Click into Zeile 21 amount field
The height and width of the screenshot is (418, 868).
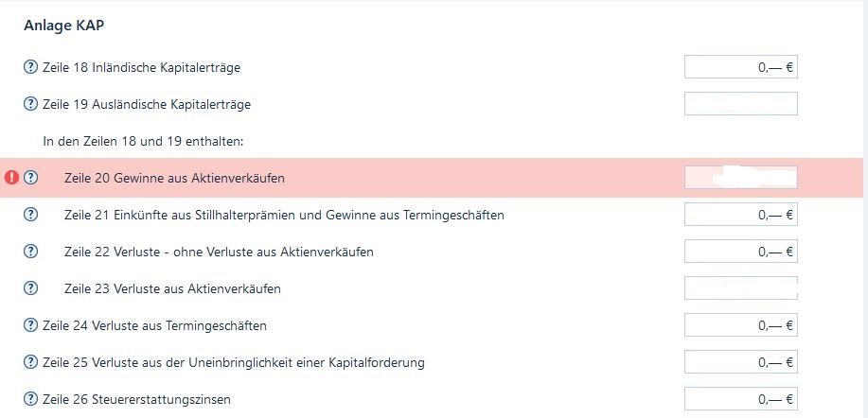(x=740, y=215)
